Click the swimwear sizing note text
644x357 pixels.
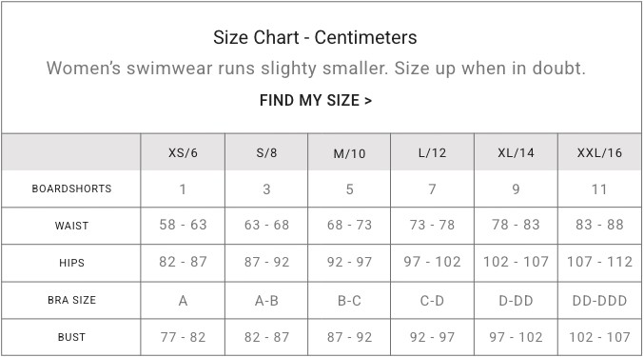pos(316,69)
